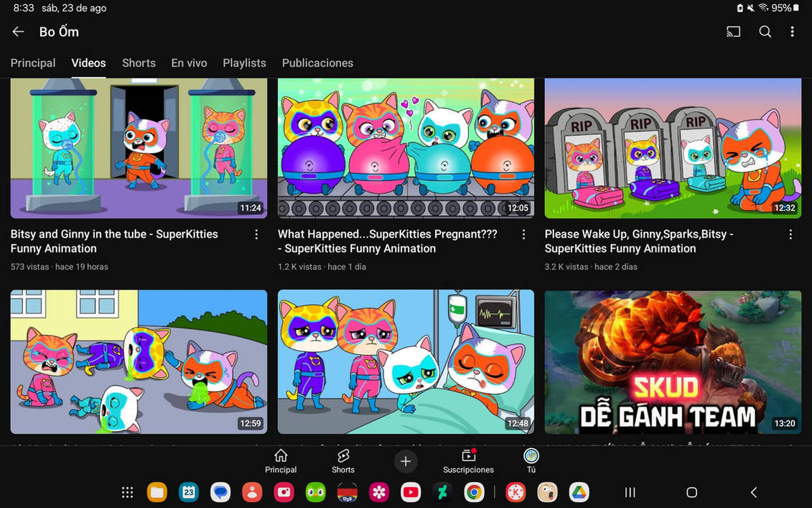This screenshot has height=508, width=812.
Task: Play the 12:48 hospital bed thumbnail
Action: [x=406, y=362]
